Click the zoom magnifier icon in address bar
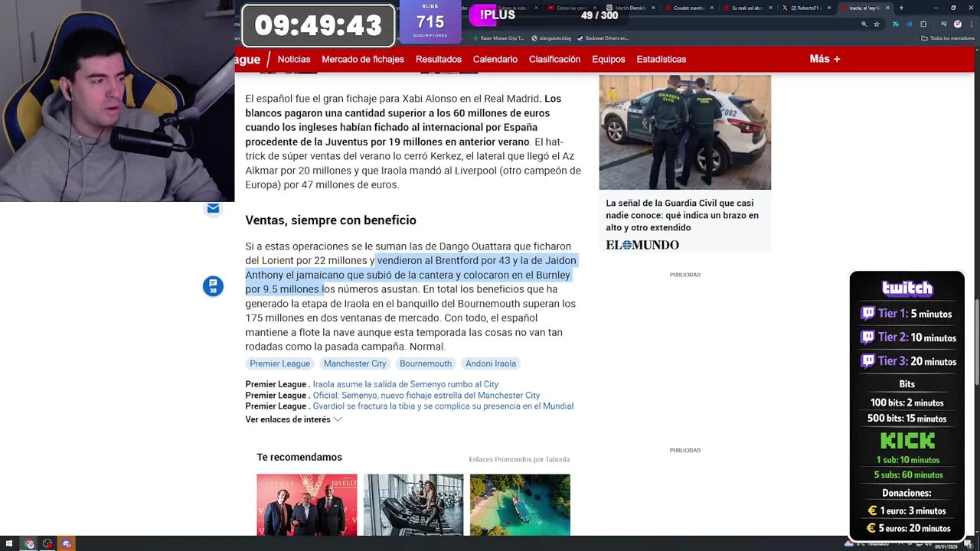Viewport: 980px width, 551px height. tap(864, 24)
